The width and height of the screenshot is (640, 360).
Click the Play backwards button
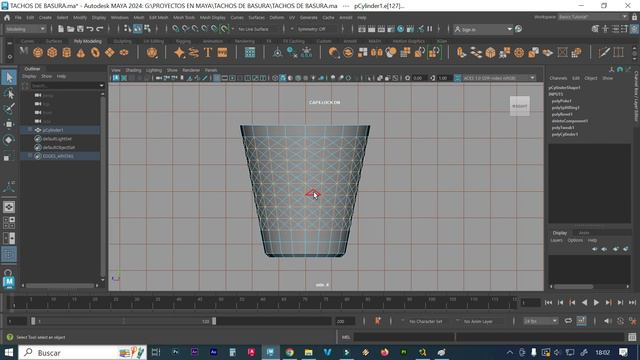584,302
